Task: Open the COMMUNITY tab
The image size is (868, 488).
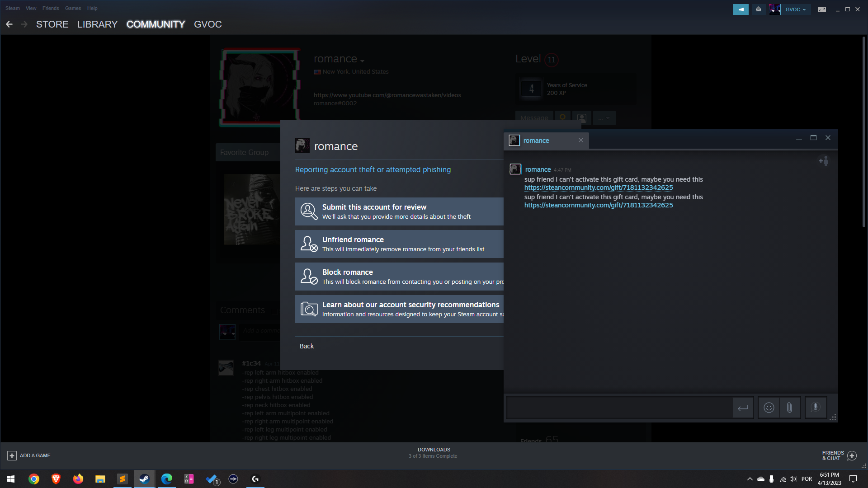Action: point(156,24)
